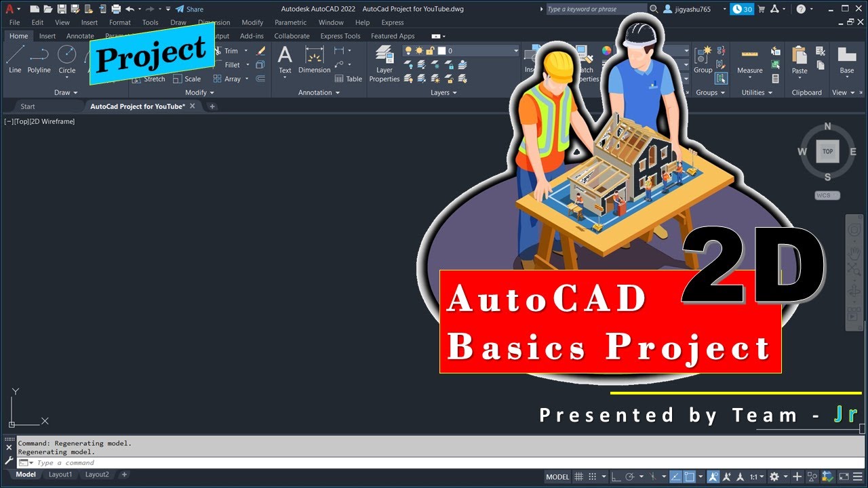Toggle drawing grid display in status bar
Screen dimensions: 868x488
pyautogui.click(x=578, y=476)
